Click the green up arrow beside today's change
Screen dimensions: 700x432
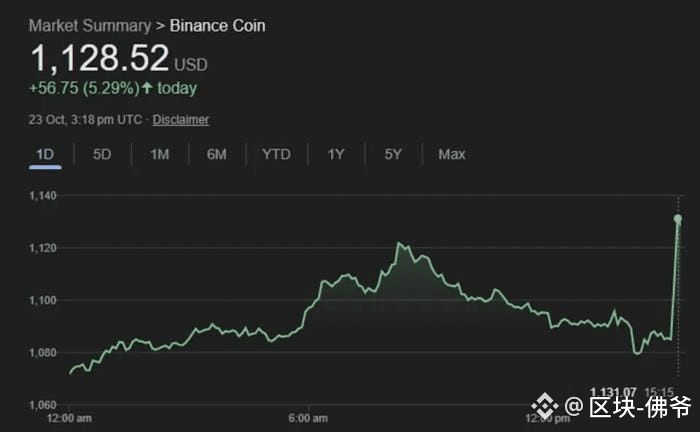click(x=147, y=88)
